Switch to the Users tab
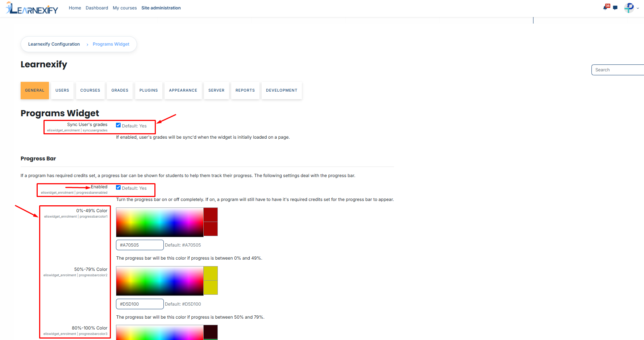The height and width of the screenshot is (340, 644). (62, 91)
